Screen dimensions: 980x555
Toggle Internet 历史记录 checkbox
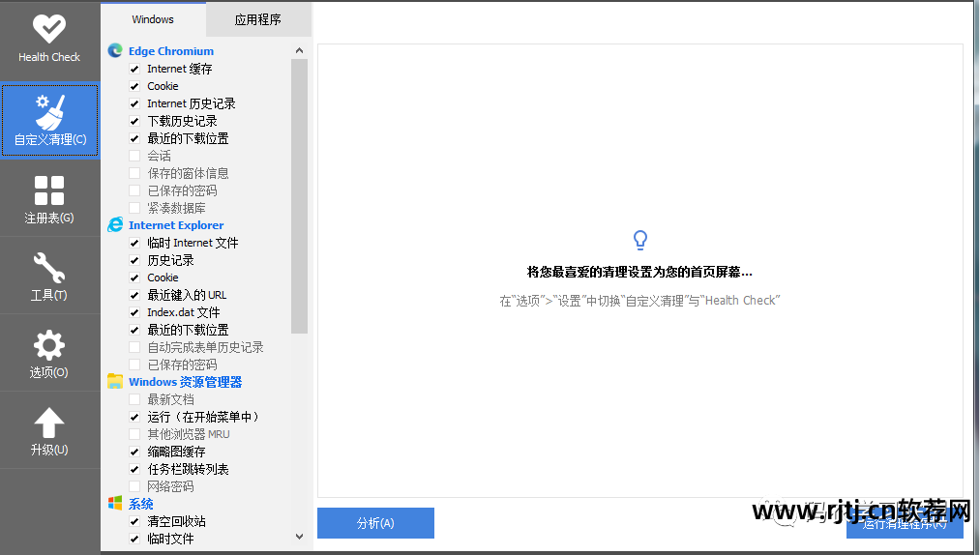(x=134, y=103)
